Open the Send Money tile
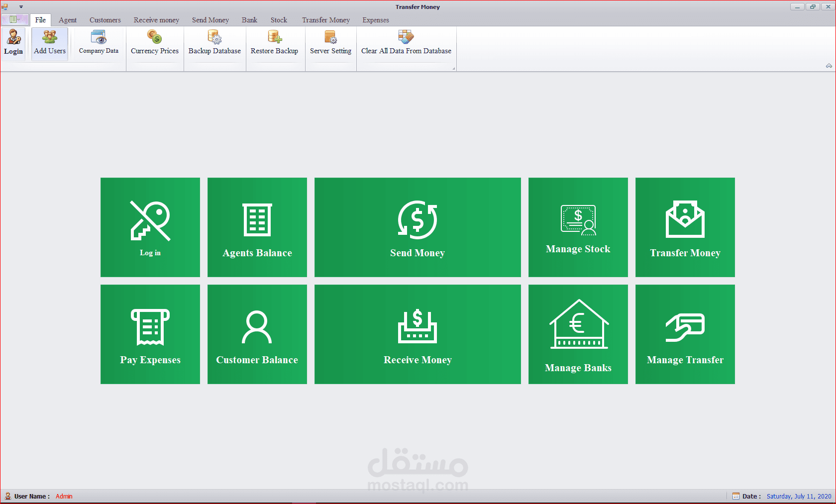 [418, 227]
